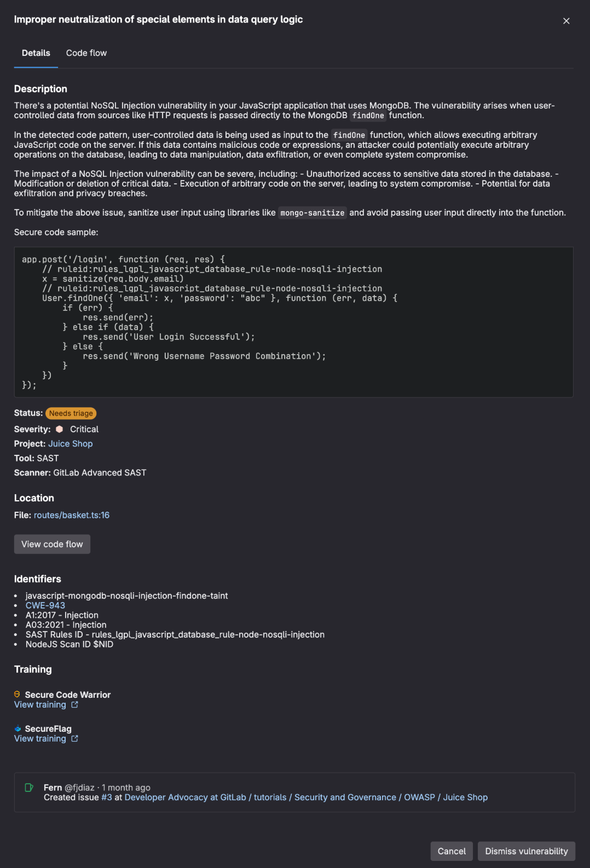Click the Cancel button

(452, 851)
